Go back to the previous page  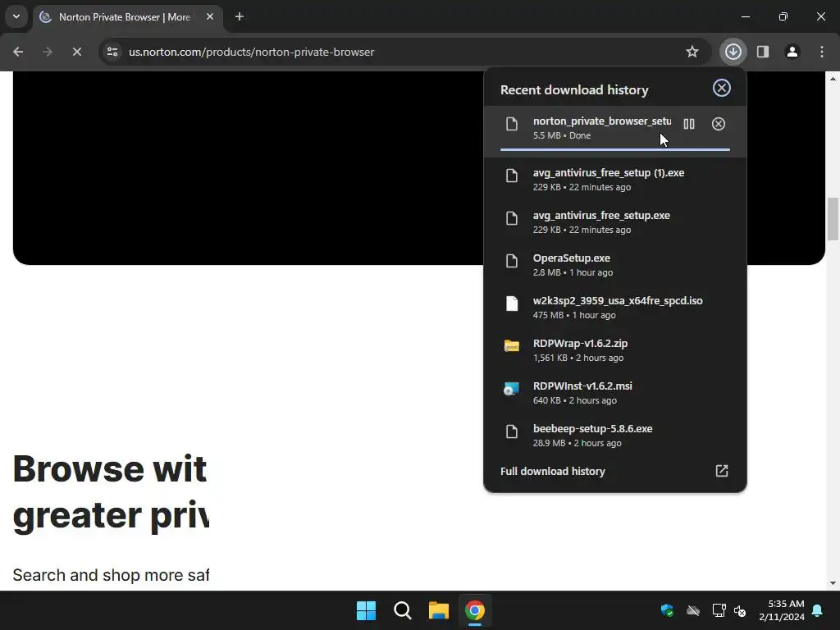click(18, 52)
